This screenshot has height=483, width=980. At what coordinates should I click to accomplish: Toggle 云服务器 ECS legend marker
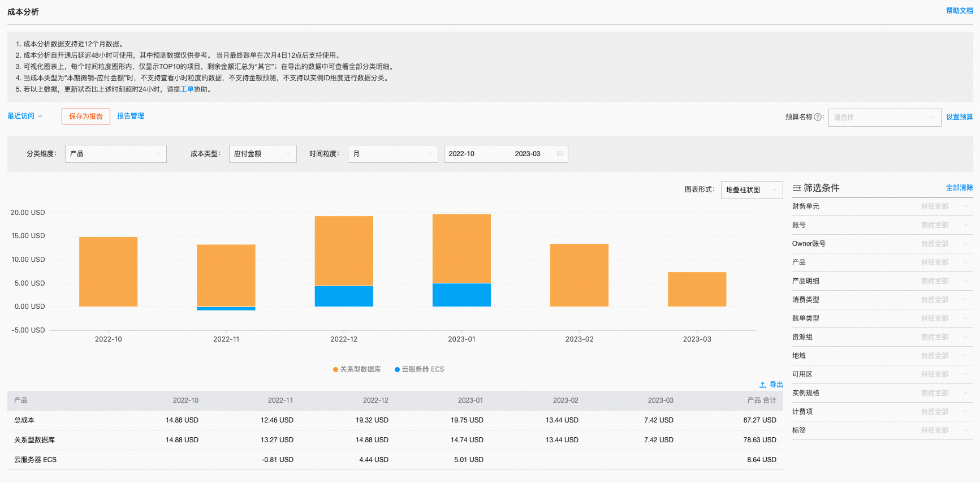(x=397, y=369)
